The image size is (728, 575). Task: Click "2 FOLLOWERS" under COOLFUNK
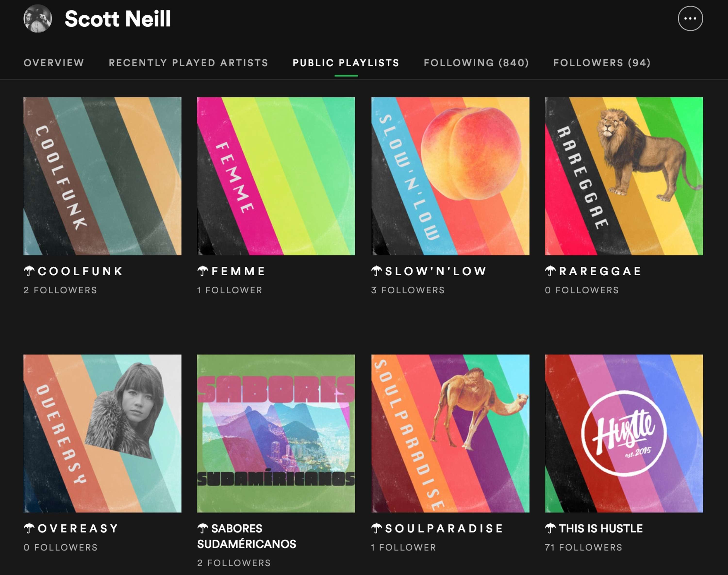(x=60, y=290)
